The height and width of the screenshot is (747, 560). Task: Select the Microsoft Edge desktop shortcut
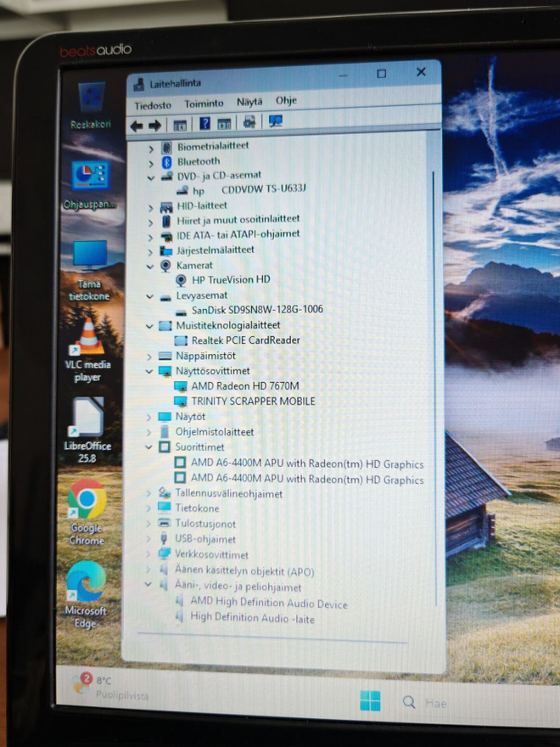point(86,594)
